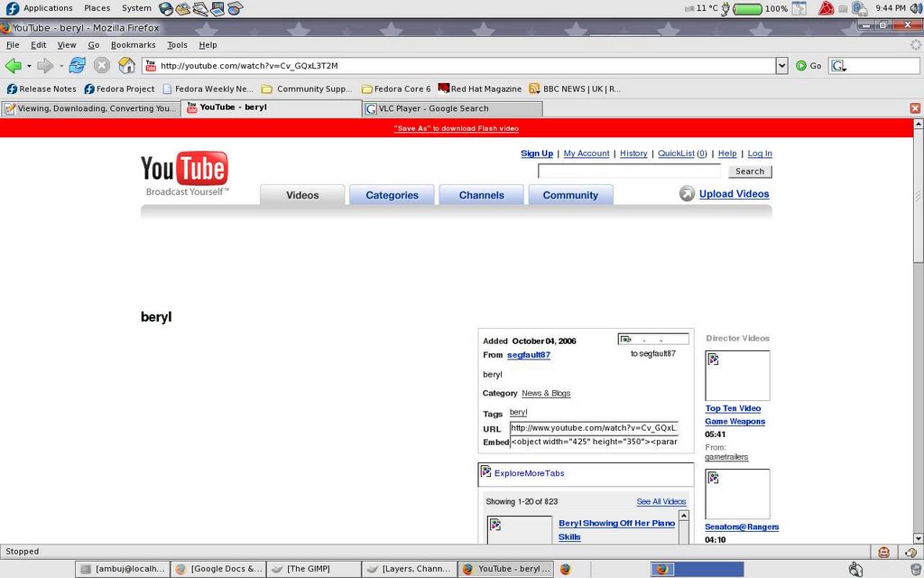Open the Tools menu
924x578 pixels.
177,45
